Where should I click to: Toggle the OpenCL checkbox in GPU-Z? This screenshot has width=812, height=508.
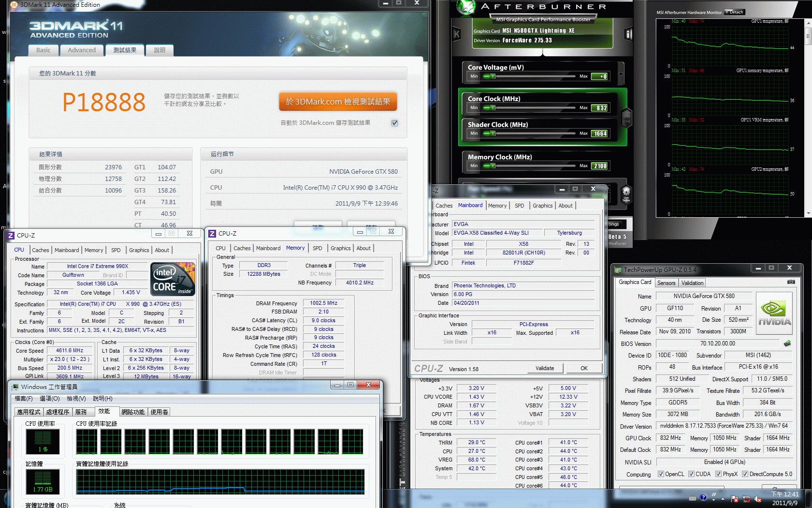point(661,474)
